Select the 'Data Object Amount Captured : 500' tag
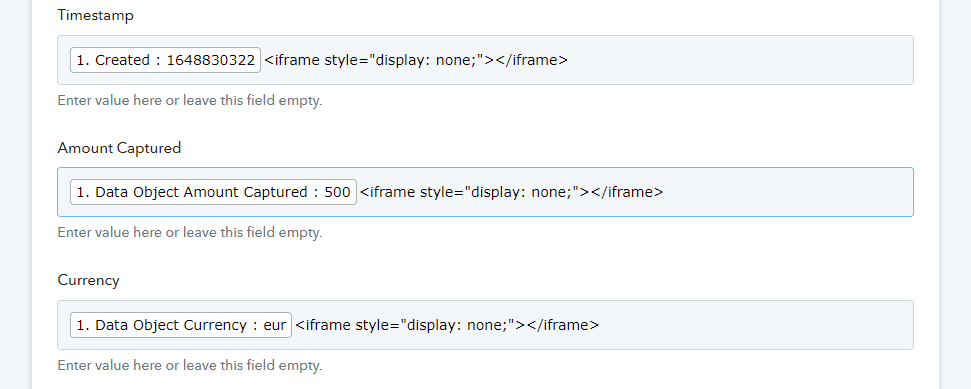 point(214,192)
